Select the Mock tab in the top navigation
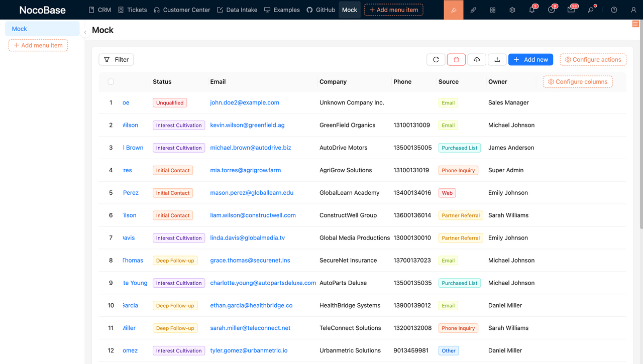Viewport: 643px width, 364px height. tap(350, 10)
